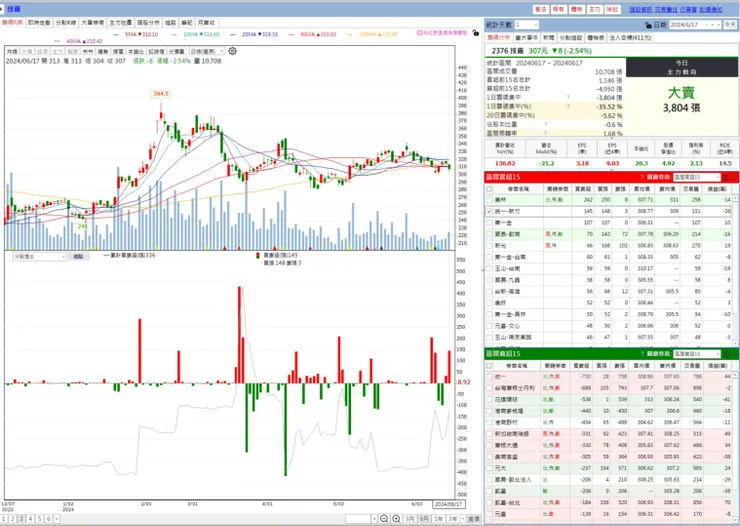740x526 pixels.
Task: Expand page list arrow after page 6
Action: [57, 518]
